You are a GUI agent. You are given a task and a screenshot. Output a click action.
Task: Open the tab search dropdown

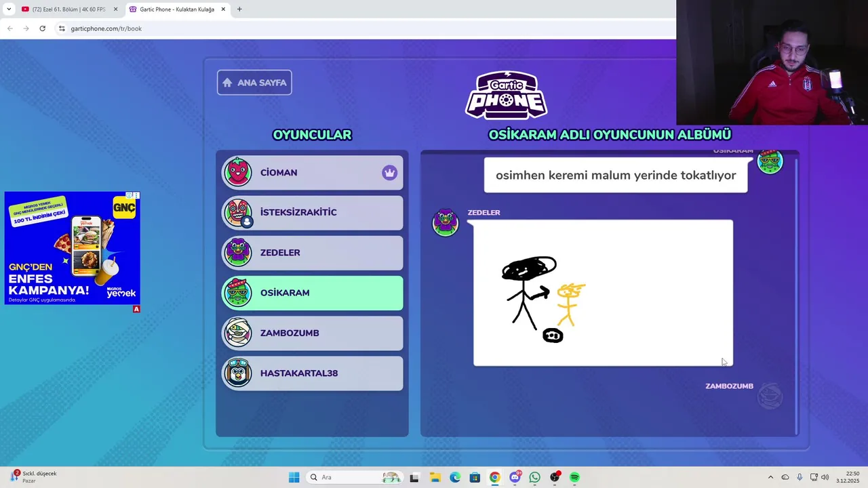[x=9, y=9]
